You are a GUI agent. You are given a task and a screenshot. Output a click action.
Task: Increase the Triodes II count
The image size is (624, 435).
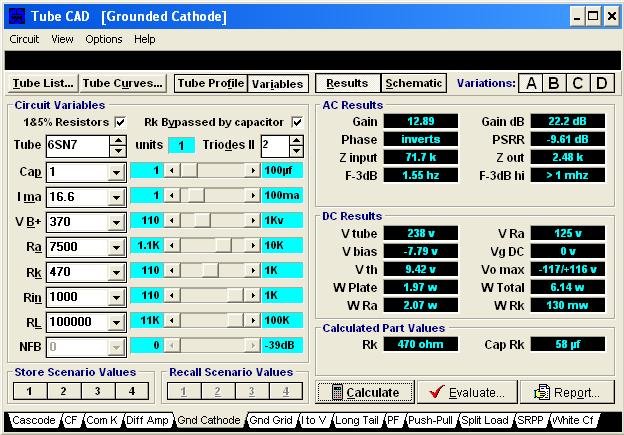pos(296,140)
